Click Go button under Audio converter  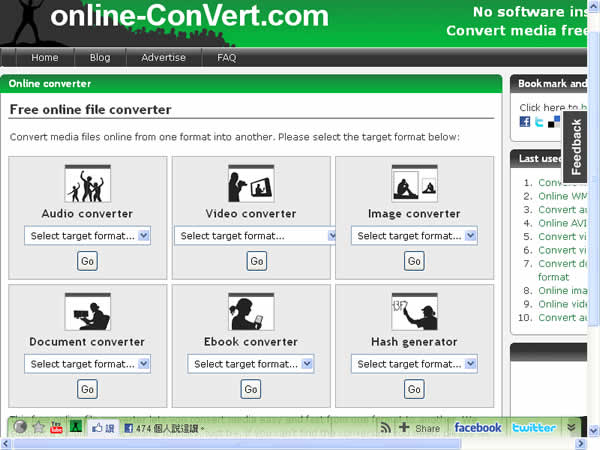[x=87, y=261]
